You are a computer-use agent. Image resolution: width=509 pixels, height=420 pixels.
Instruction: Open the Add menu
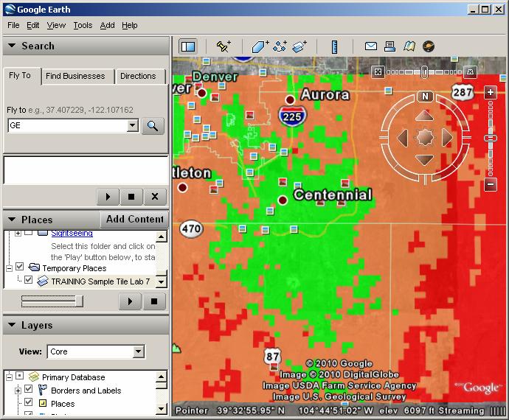[x=107, y=25]
